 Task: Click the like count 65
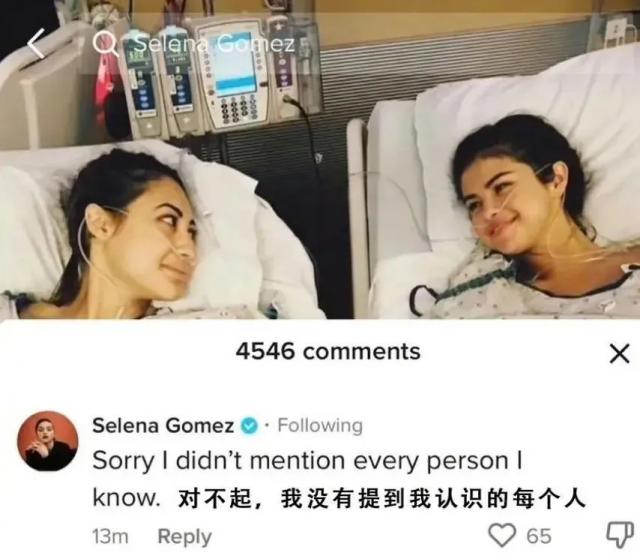pos(539,536)
